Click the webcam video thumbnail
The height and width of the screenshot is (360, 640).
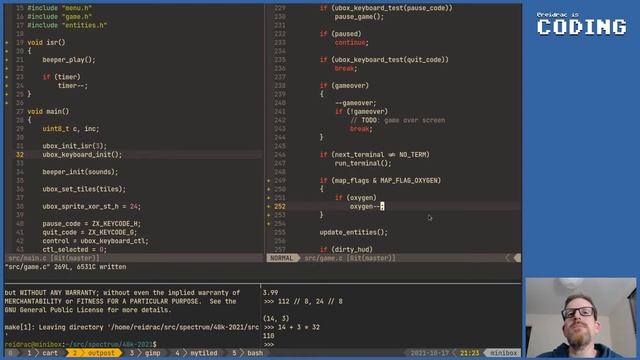580,318
